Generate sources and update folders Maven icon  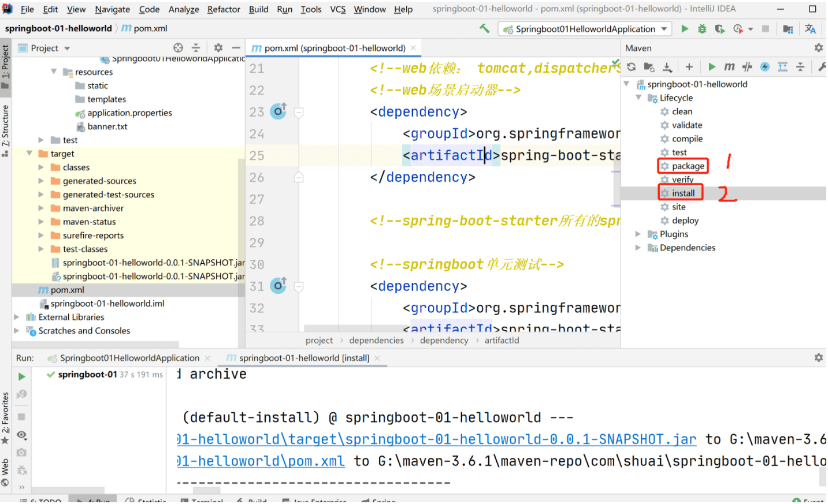[x=649, y=67]
